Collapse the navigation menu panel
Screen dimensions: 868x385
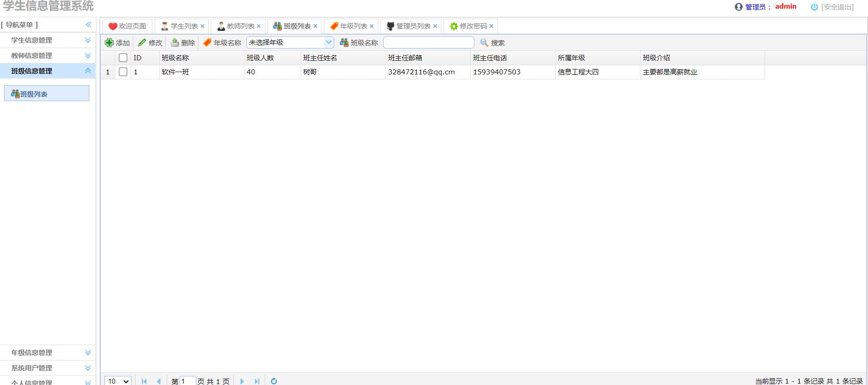tap(88, 24)
